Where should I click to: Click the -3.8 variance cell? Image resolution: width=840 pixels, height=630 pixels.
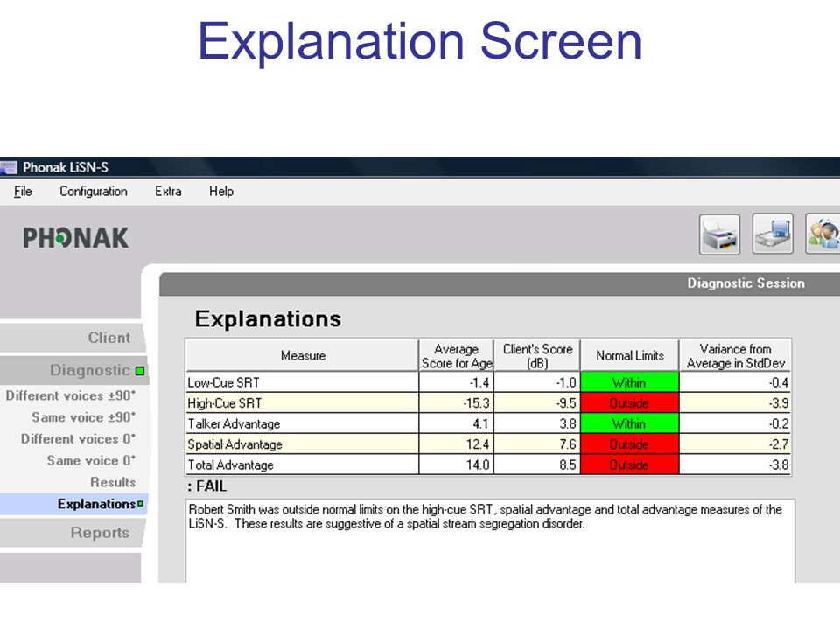click(x=735, y=465)
